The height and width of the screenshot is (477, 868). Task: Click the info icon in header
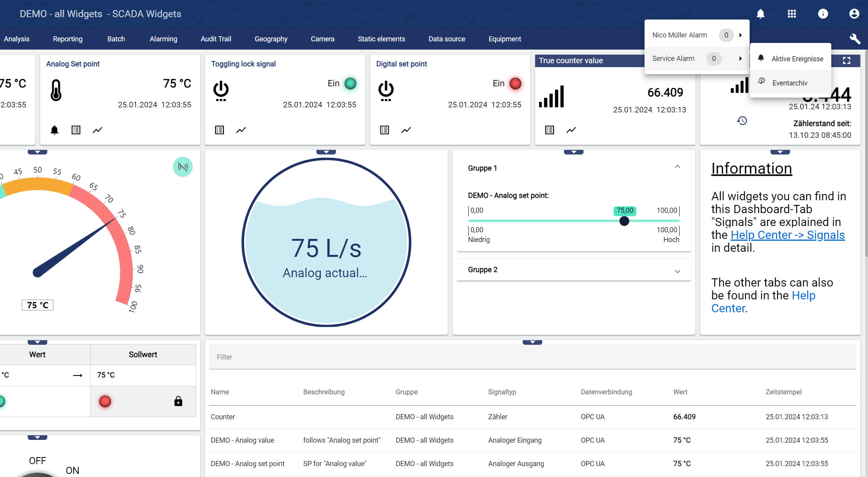(823, 14)
